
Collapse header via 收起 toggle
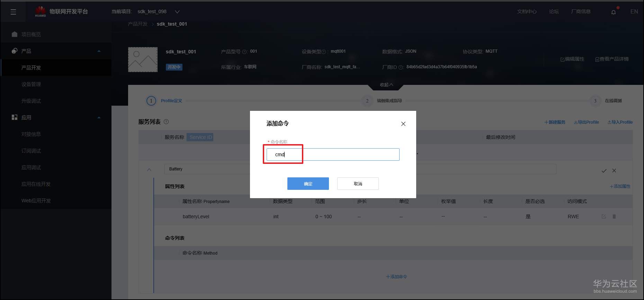point(386,85)
